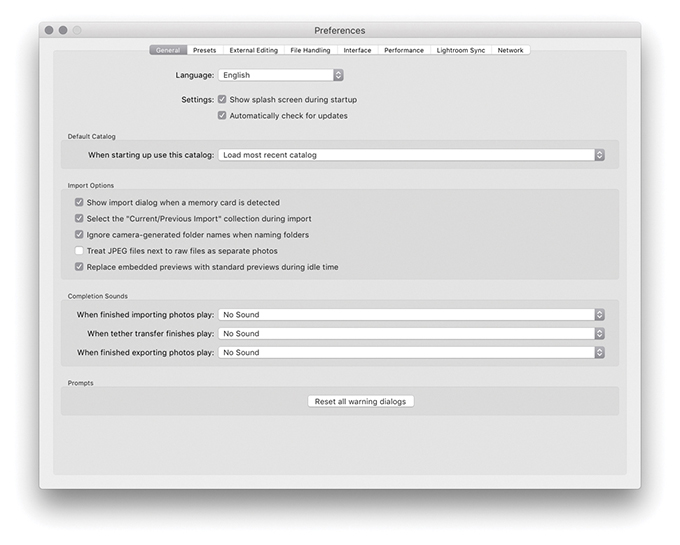Select the Interface tab
Screen dimensions: 680x545
pos(357,50)
